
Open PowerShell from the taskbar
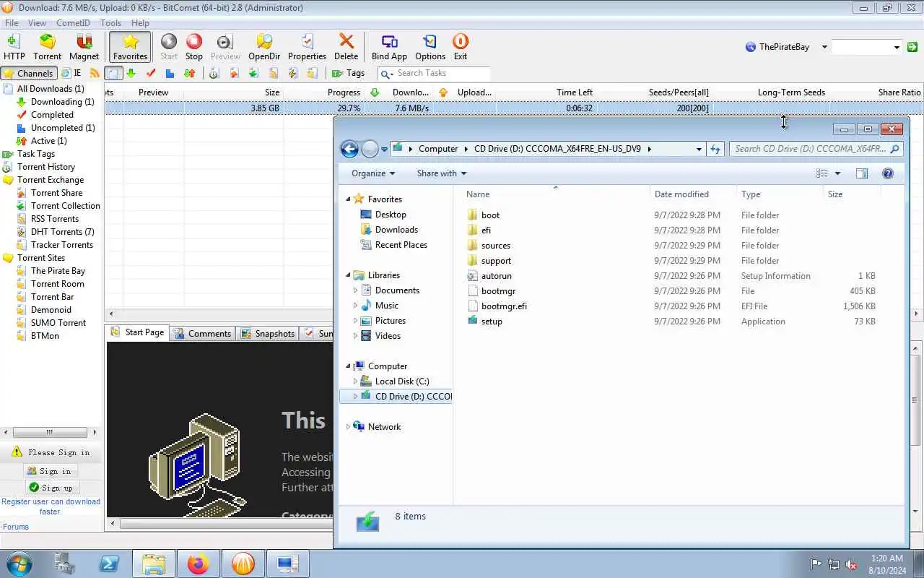tap(109, 564)
